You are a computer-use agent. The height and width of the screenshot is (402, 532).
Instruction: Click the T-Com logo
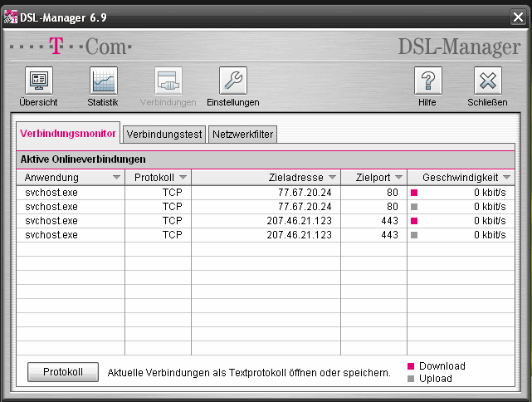[x=71, y=46]
